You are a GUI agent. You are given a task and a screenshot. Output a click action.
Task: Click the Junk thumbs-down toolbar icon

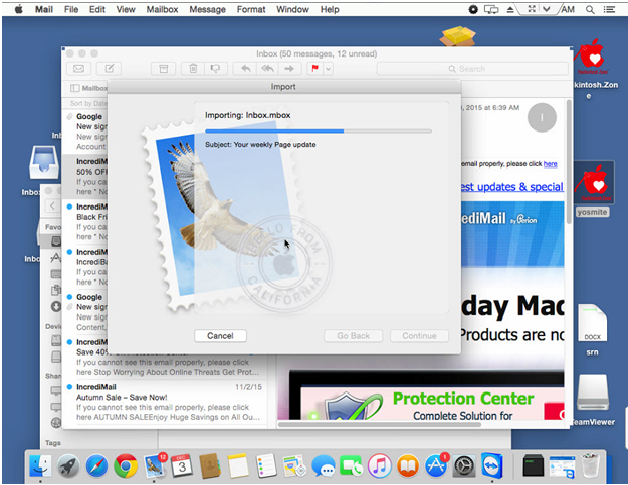point(215,69)
